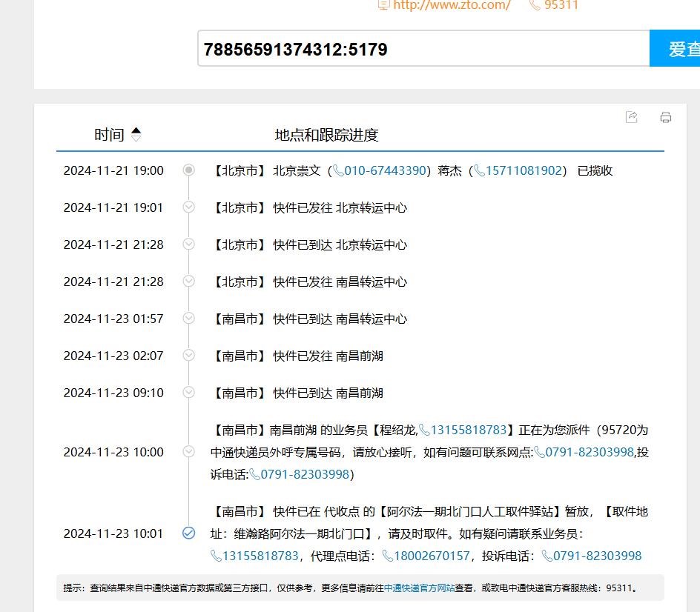Click the timeline marker for 2024-11-21 19:00
Screen dimensions: 700x612
pos(189,170)
